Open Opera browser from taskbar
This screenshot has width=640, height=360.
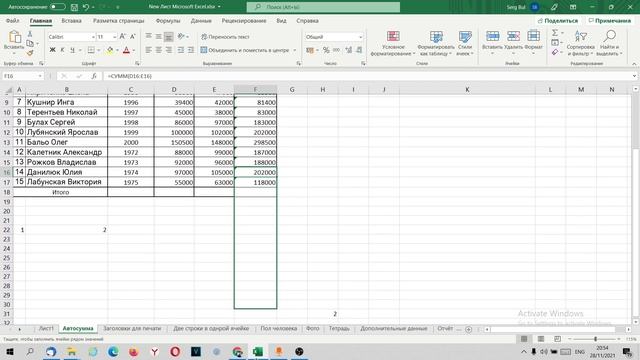175,351
